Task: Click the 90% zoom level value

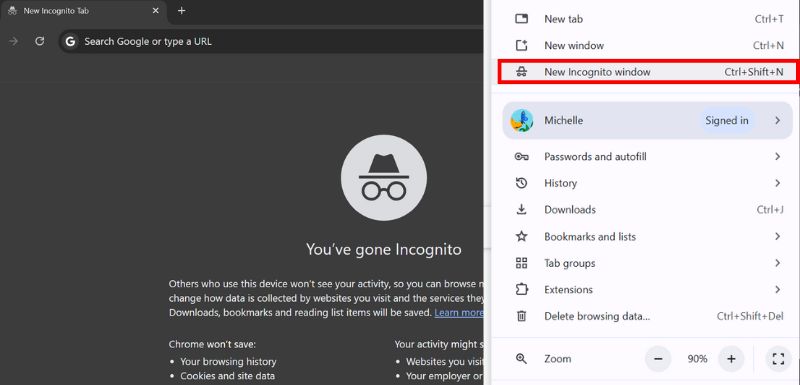Action: pyautogui.click(x=697, y=359)
